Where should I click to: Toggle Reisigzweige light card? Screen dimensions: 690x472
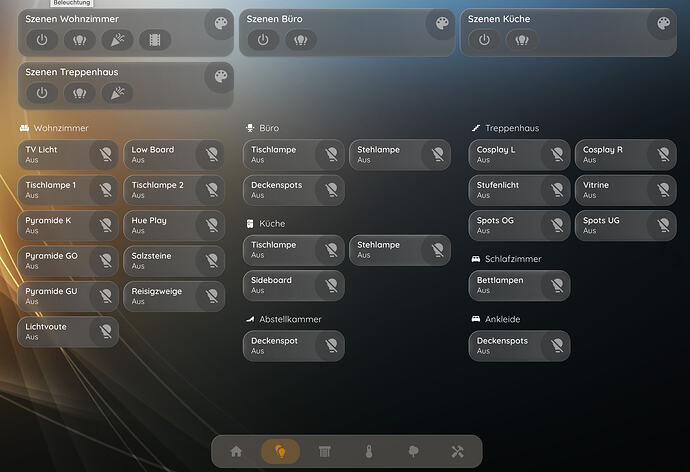click(x=174, y=296)
